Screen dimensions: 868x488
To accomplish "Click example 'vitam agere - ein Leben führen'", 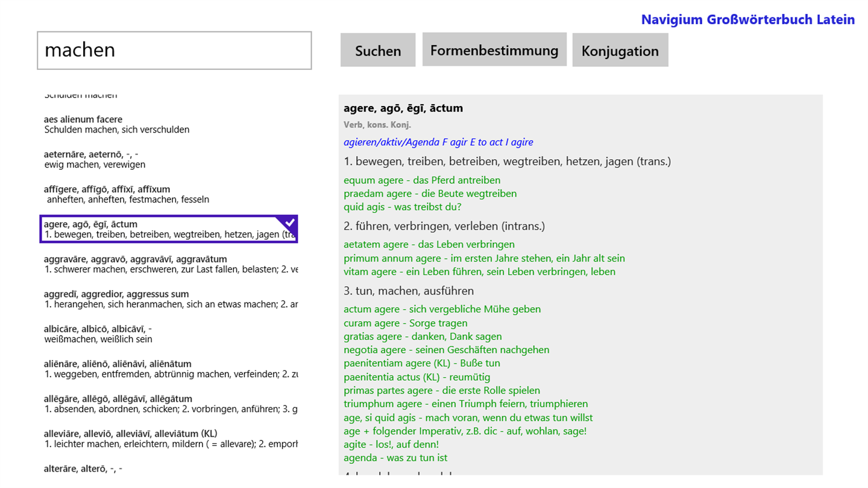I will pyautogui.click(x=479, y=271).
